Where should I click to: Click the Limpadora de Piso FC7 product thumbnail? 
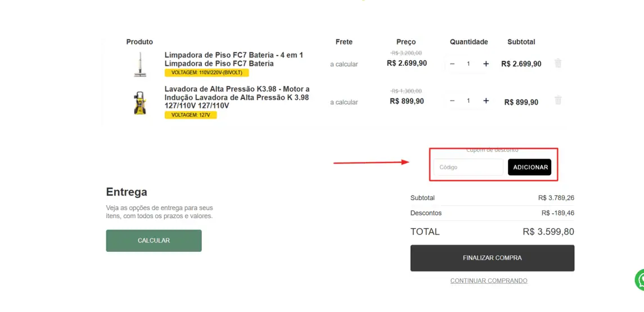[140, 64]
